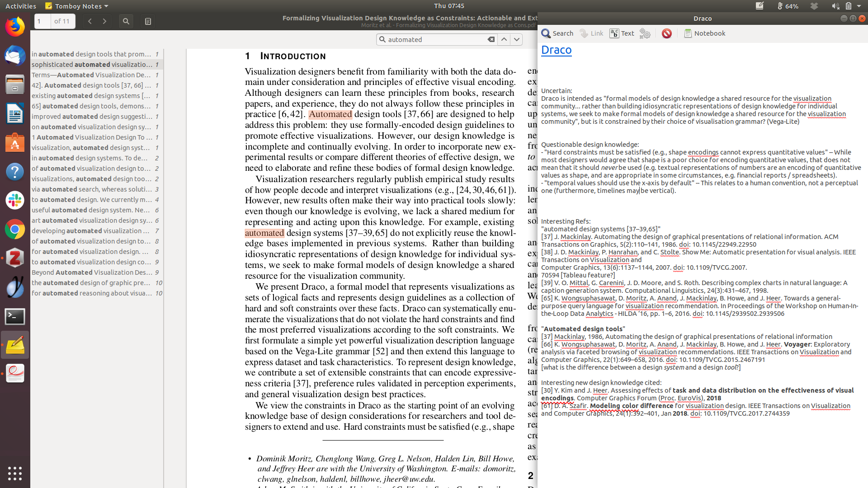Delete this note with red prohibited icon

pos(666,33)
